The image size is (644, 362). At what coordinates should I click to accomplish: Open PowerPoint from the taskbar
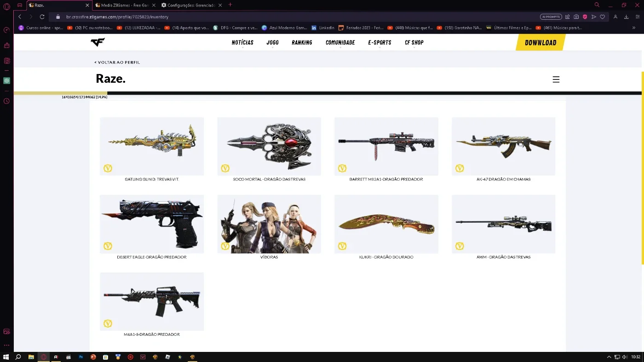93,357
